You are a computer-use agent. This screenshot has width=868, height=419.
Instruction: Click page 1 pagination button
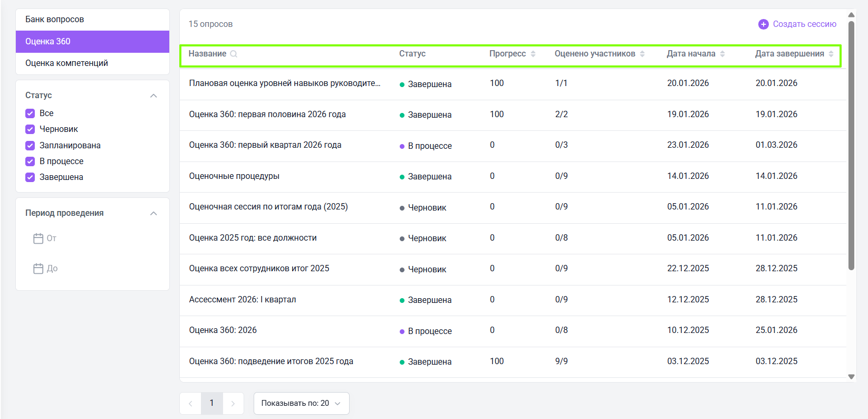coord(212,403)
